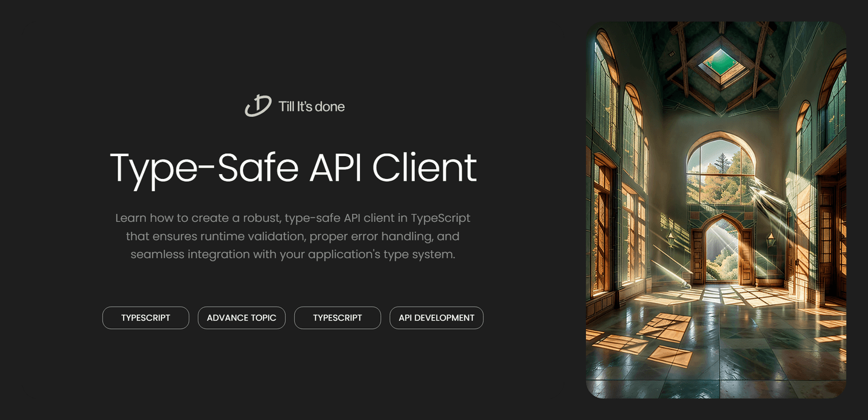Expand the API DEVELOPMENT category pill
This screenshot has height=420, width=868.
coord(436,318)
